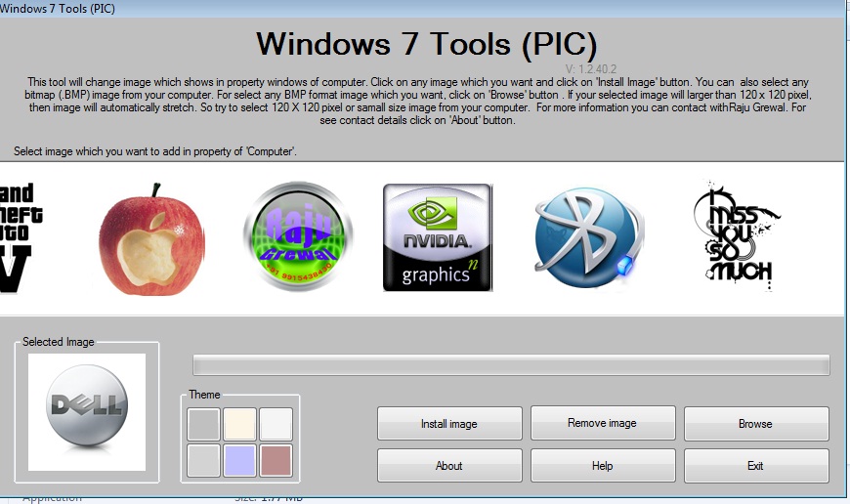This screenshot has width=850, height=504.
Task: Select the Grand Theft Auto V image
Action: click(x=21, y=238)
